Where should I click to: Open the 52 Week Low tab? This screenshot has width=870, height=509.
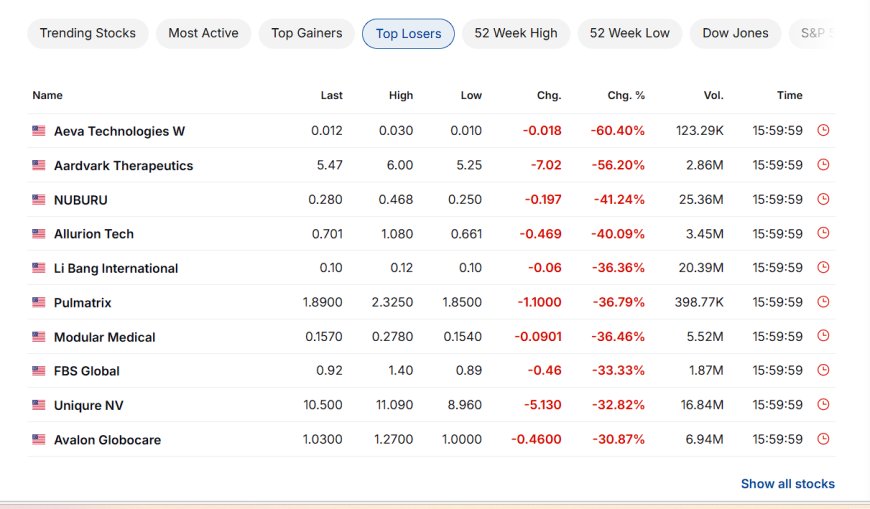(630, 33)
